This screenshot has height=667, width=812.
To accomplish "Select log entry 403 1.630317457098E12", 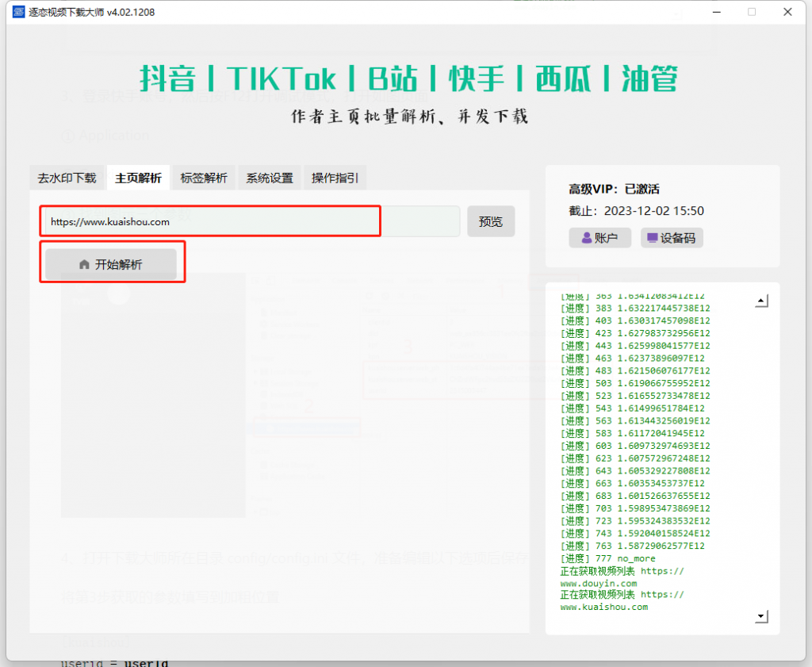I will [635, 320].
